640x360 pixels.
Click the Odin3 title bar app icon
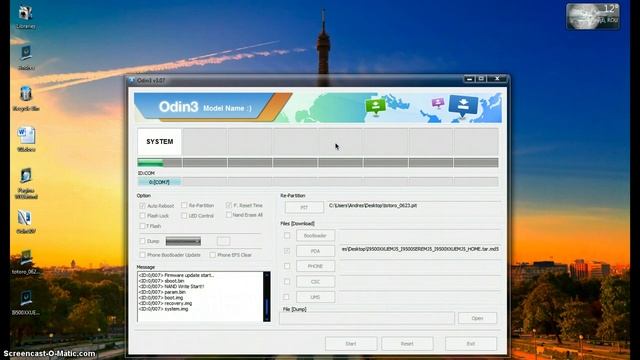[131, 80]
